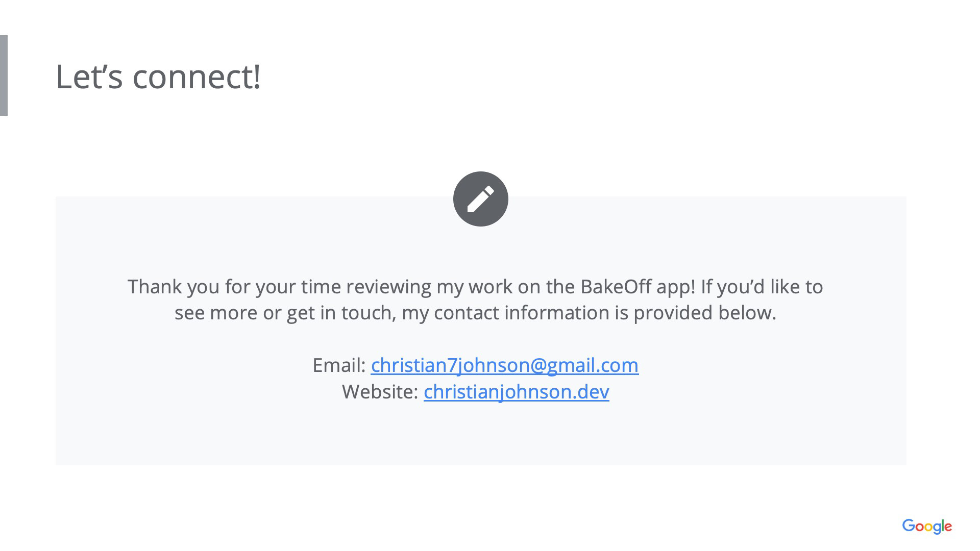Click the word "BakeOff" in the paragraph

616,287
